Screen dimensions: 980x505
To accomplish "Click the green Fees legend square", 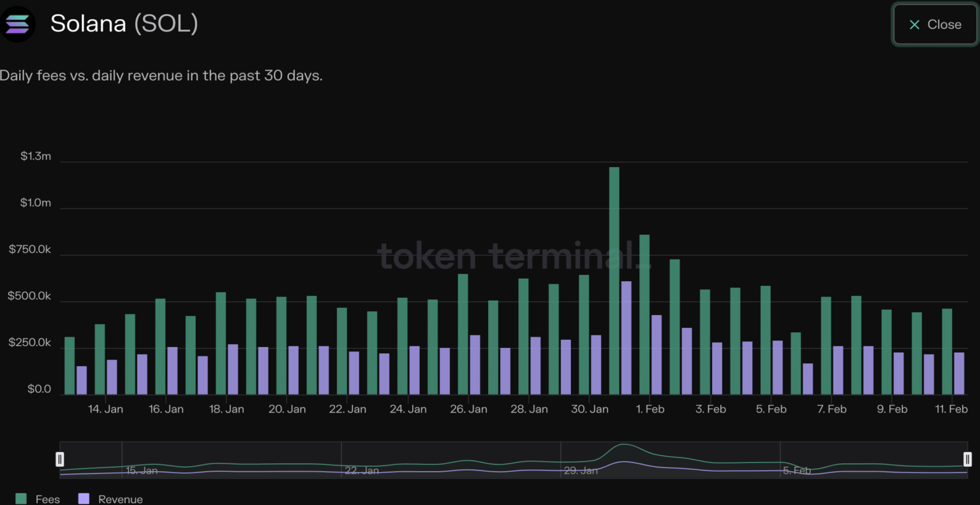I will point(21,499).
